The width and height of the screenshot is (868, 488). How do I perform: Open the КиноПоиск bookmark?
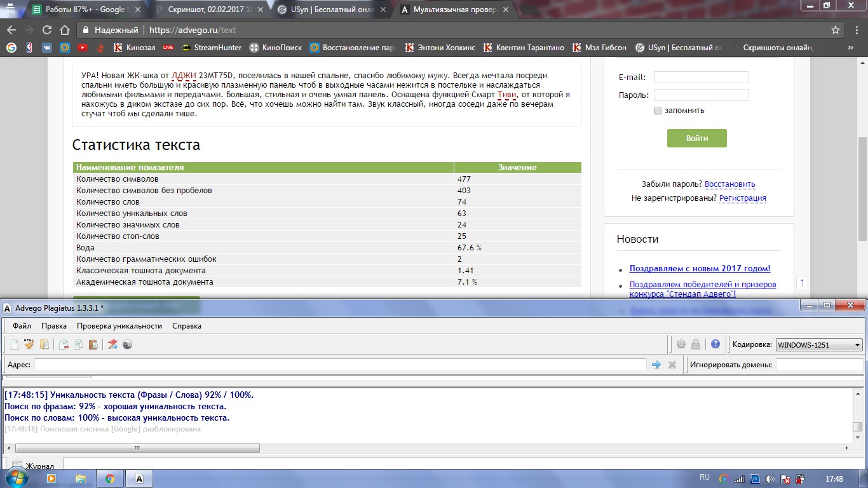click(x=276, y=47)
